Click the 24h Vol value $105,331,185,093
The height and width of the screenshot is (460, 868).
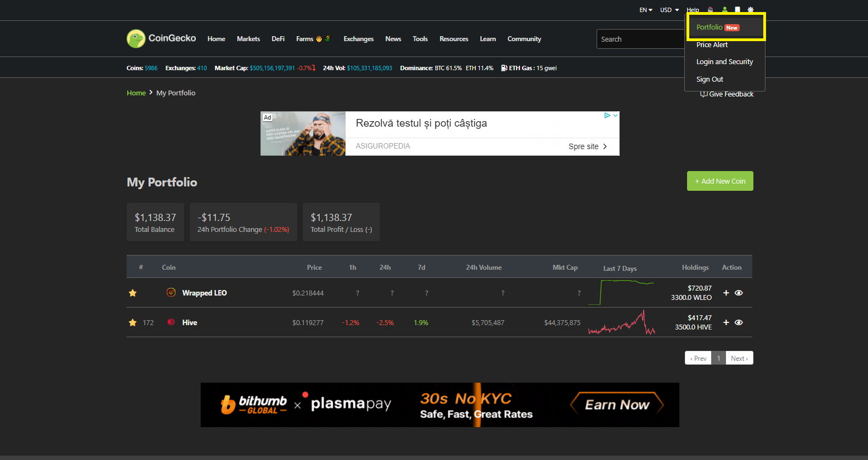(x=370, y=68)
